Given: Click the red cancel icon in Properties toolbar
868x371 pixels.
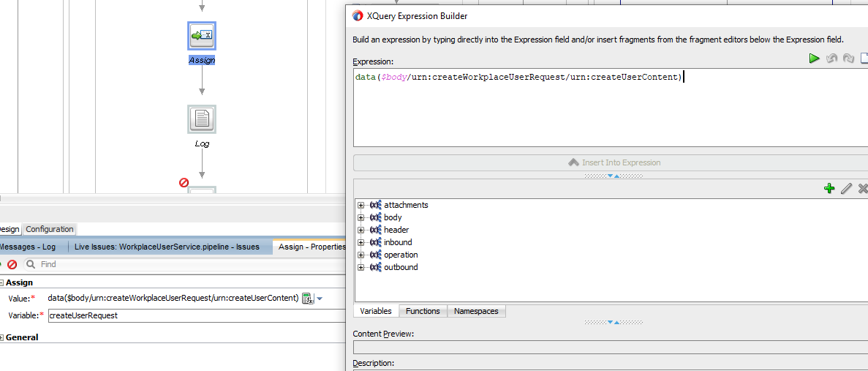Looking at the screenshot, I should tap(12, 265).
